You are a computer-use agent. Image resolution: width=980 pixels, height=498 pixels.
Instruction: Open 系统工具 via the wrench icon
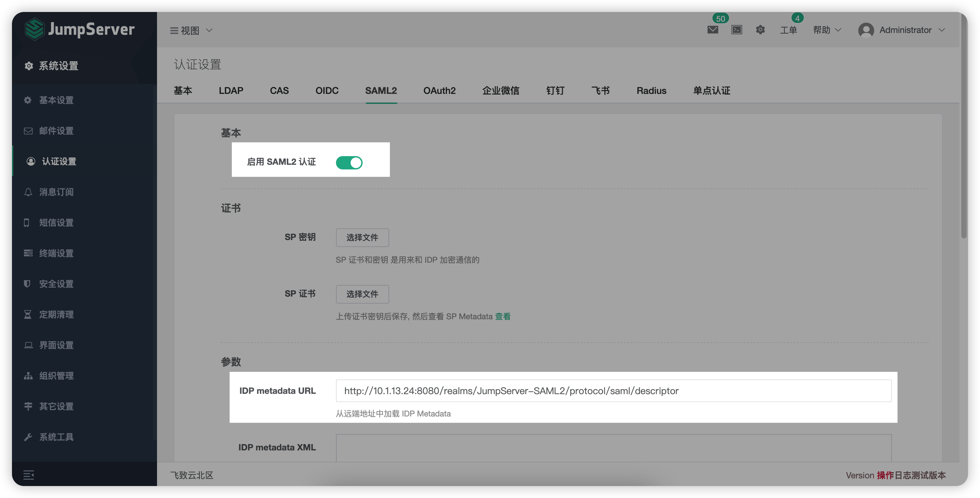point(56,437)
